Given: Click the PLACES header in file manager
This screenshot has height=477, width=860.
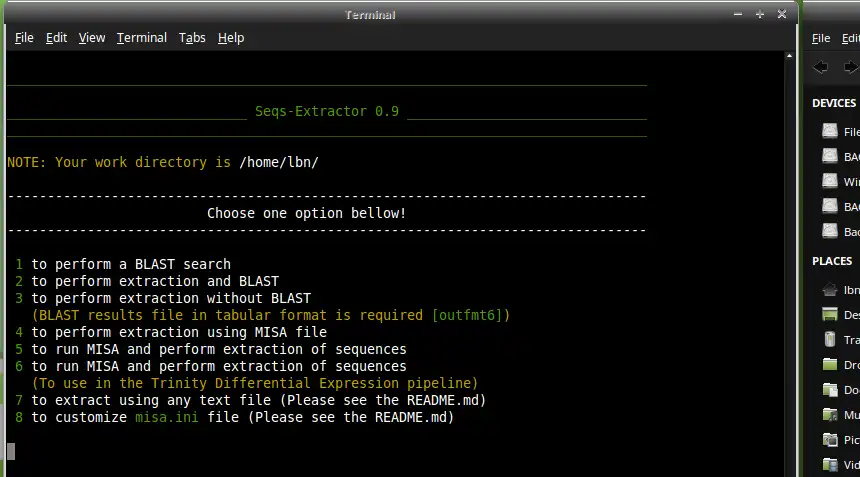Looking at the screenshot, I should (x=832, y=261).
